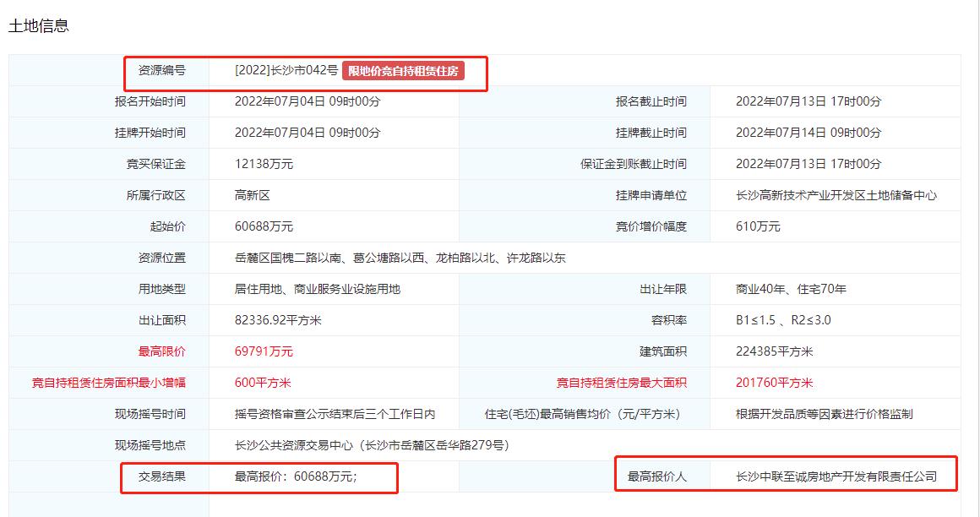Click the 建筑面积 label
The width and height of the screenshot is (980, 517).
pyautogui.click(x=663, y=351)
